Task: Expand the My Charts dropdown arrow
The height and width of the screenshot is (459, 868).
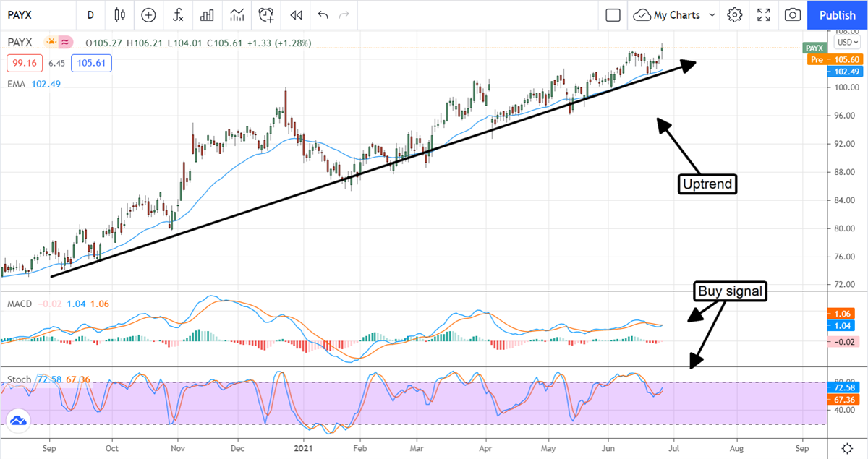Action: point(712,14)
